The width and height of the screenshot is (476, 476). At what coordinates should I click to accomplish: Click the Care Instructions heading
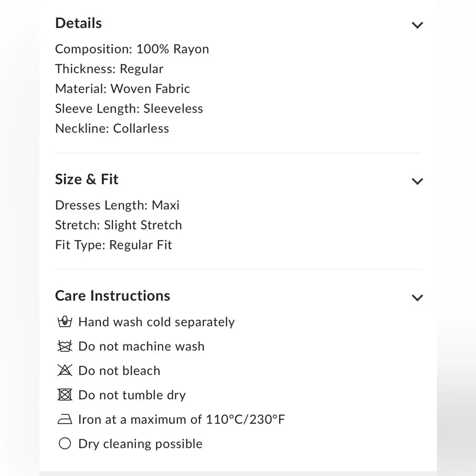[112, 296]
